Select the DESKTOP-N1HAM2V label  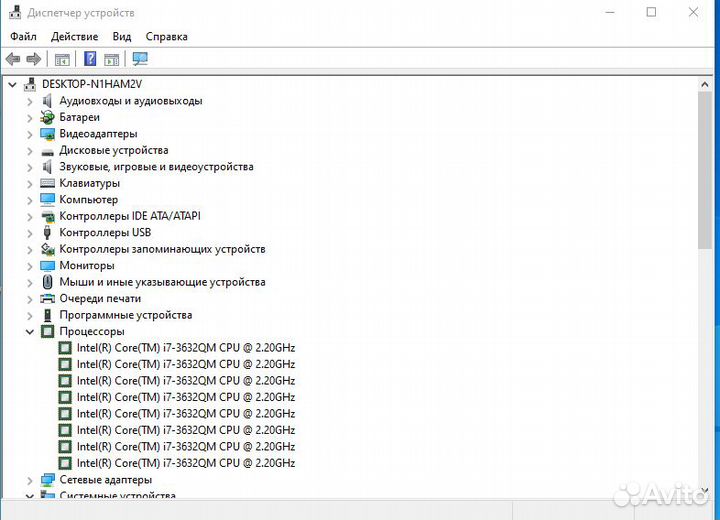(x=92, y=84)
